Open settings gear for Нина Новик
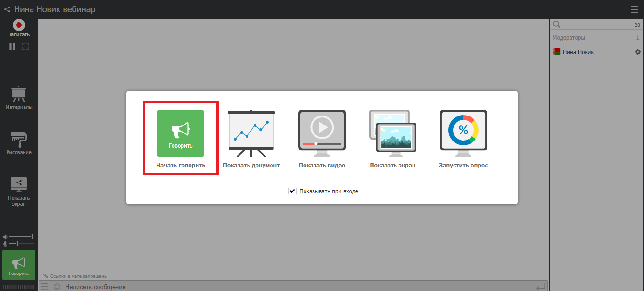Screen dimensions: 644x291 [x=638, y=52]
